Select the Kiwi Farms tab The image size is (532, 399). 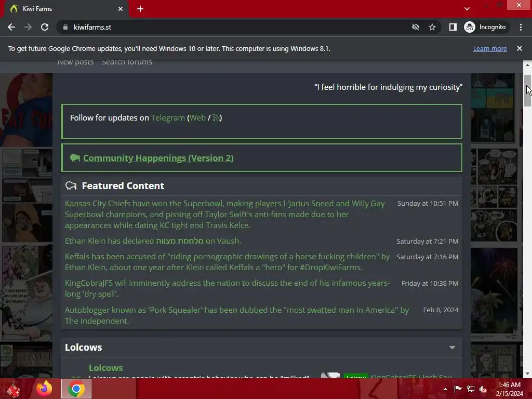point(66,9)
